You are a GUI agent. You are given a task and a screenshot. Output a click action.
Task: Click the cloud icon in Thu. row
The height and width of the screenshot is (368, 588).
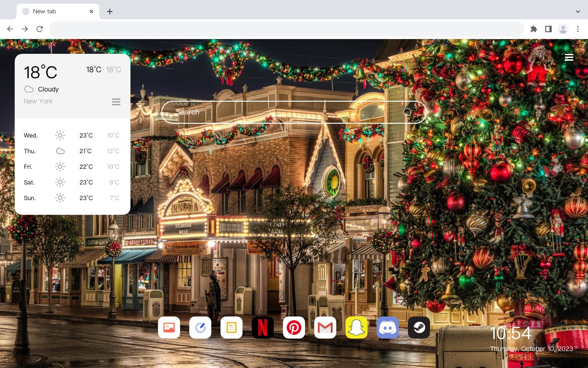point(60,151)
